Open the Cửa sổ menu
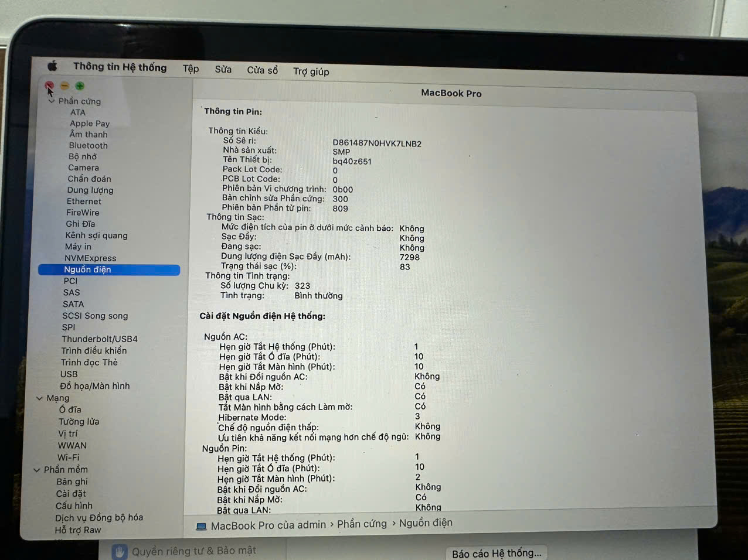This screenshot has width=748, height=560. tap(262, 70)
